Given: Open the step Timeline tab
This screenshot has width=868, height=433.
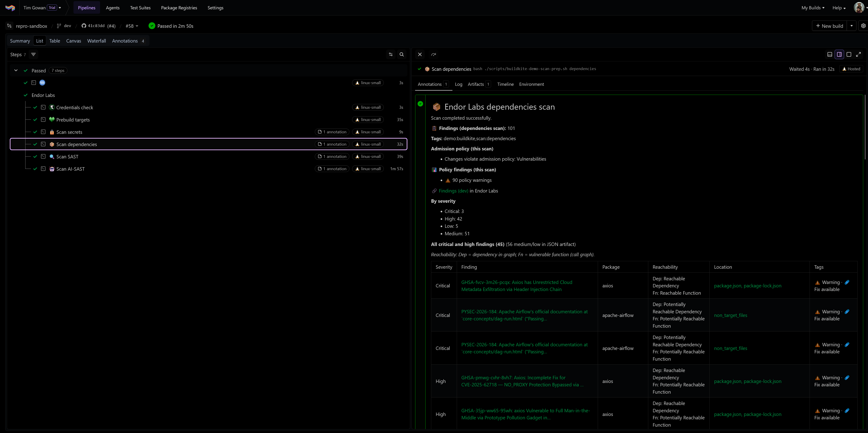Looking at the screenshot, I should point(505,84).
